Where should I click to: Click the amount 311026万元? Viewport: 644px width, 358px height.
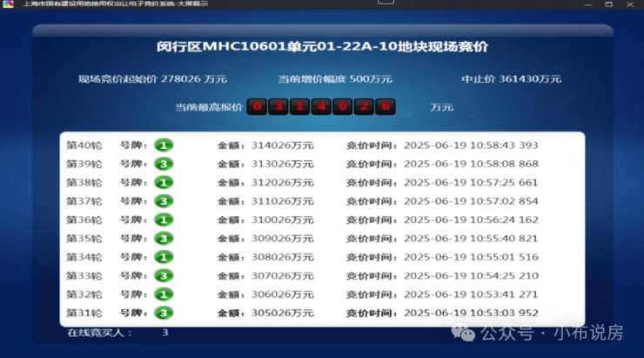[x=283, y=201]
